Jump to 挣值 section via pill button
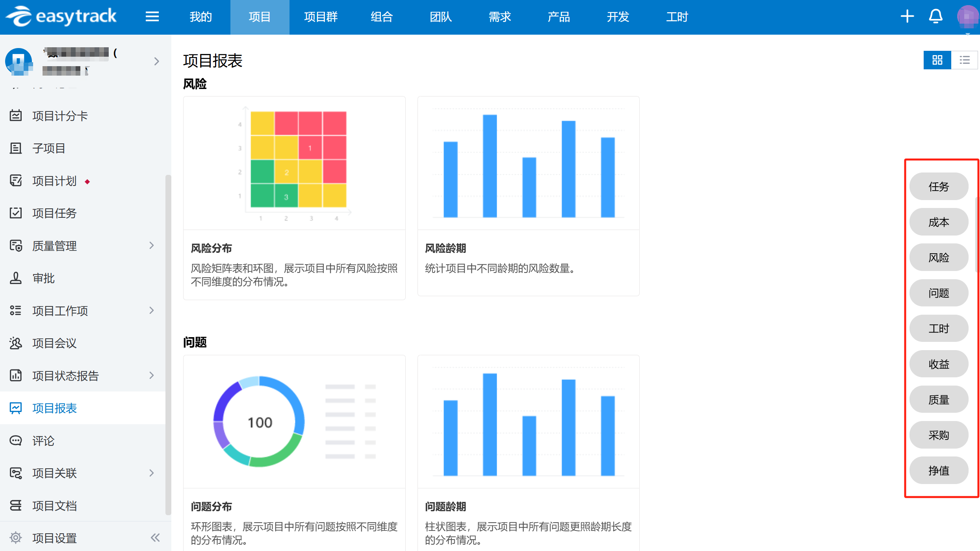This screenshot has height=551, width=980. [939, 470]
